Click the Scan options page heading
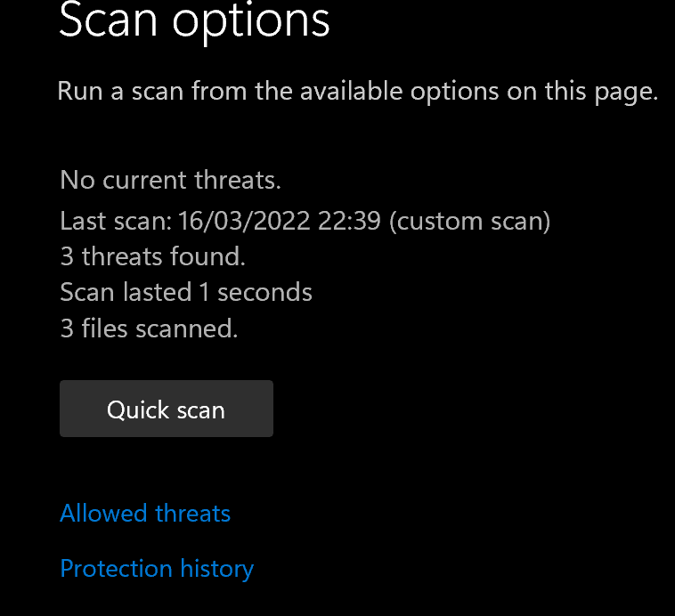The height and width of the screenshot is (616, 675). (194, 20)
